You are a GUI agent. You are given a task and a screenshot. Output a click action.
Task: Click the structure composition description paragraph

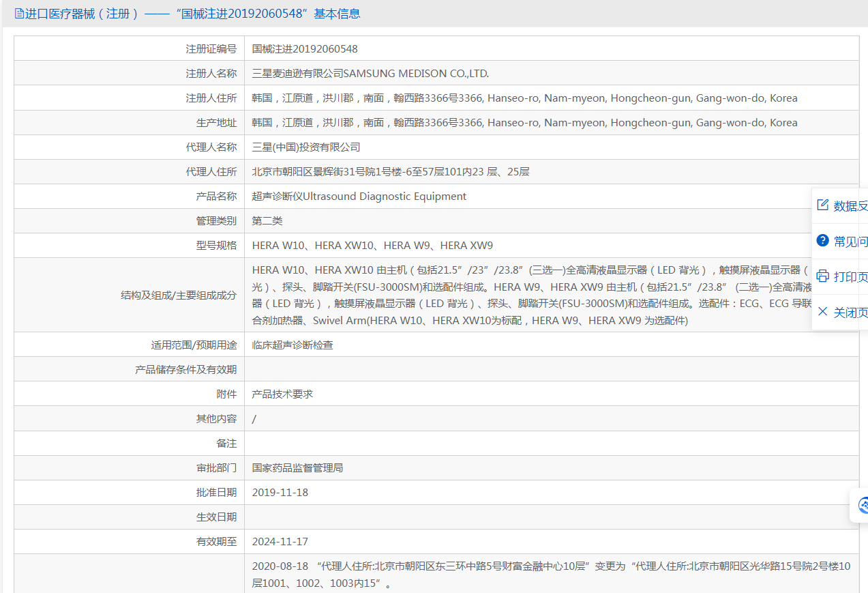[x=531, y=295]
